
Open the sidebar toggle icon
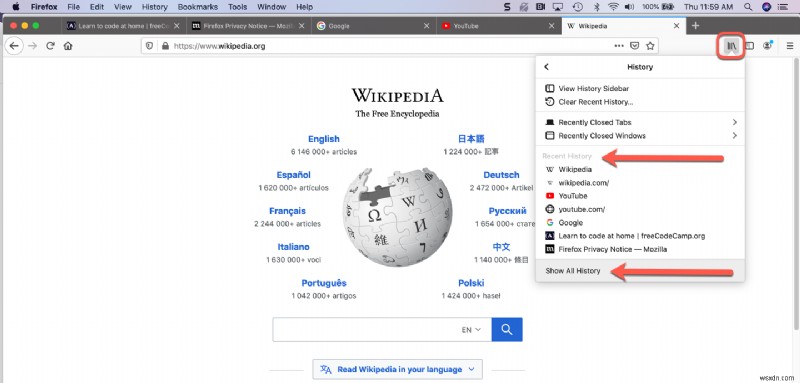[x=749, y=46]
